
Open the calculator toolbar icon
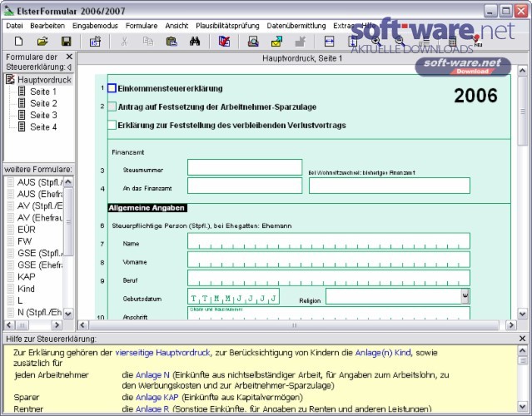(452, 42)
